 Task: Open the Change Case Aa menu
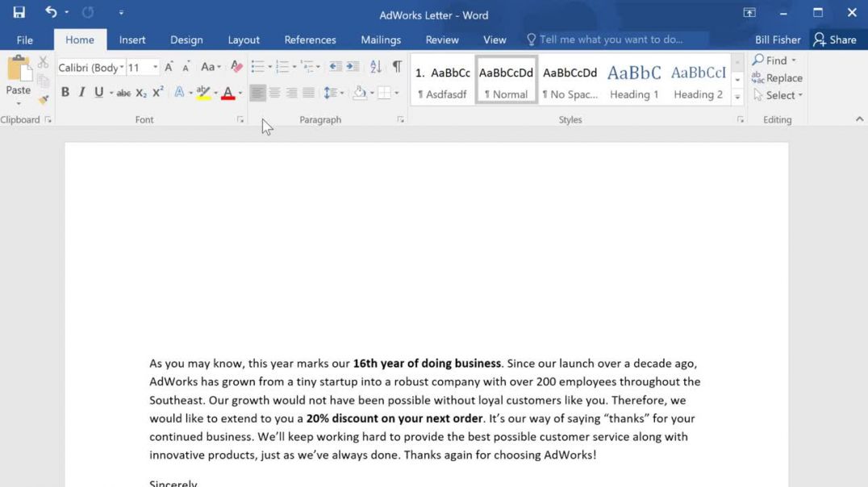211,67
